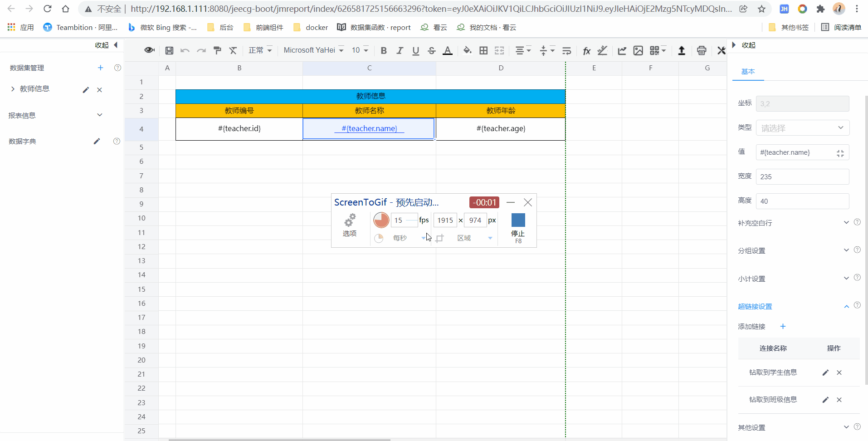Select column C header
The image size is (868, 441).
pyautogui.click(x=369, y=68)
